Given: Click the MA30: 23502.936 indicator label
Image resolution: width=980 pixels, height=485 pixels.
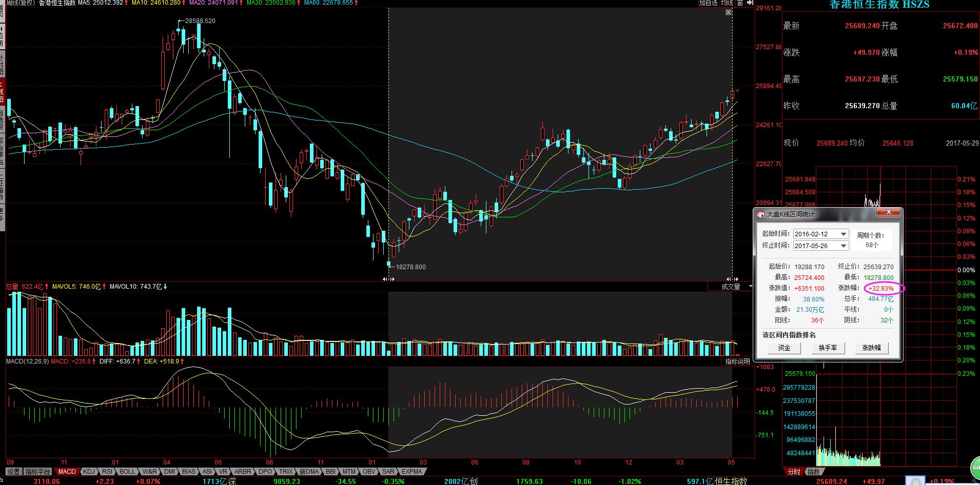Looking at the screenshot, I should tap(274, 3).
